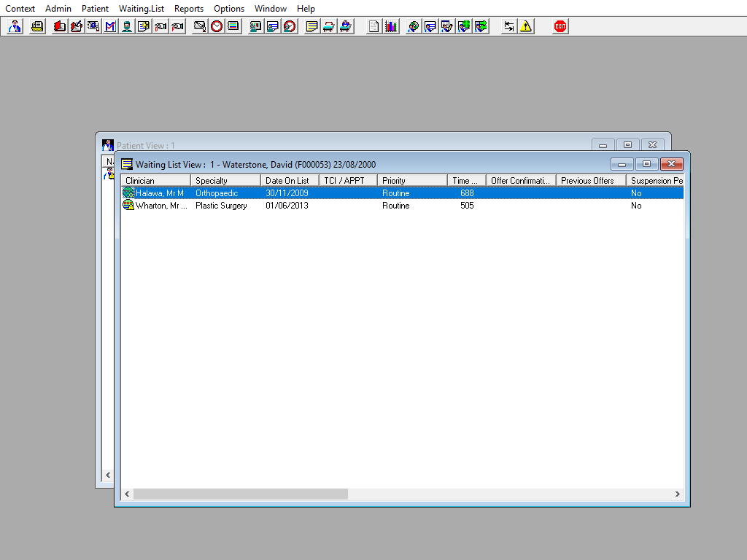This screenshot has height=560, width=747.
Task: Click the person with green arrows icon
Action: coord(481,26)
